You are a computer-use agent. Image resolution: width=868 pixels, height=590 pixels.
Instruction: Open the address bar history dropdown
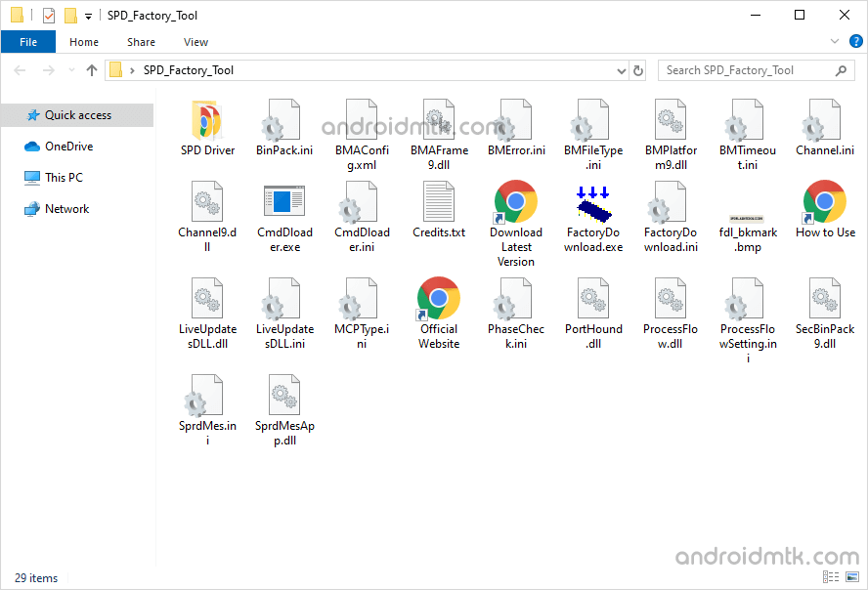(x=621, y=70)
